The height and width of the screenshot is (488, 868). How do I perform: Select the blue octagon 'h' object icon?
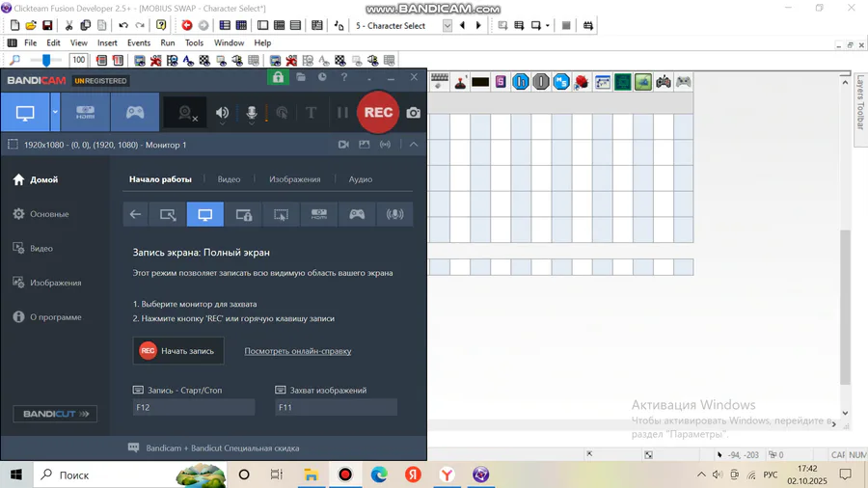[x=521, y=82]
